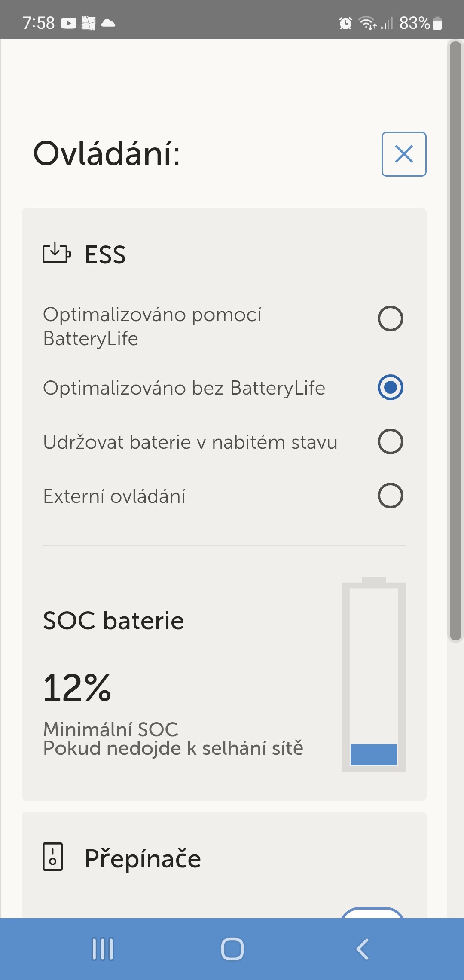
Task: Enable Externí ovládání radio option
Action: click(390, 496)
